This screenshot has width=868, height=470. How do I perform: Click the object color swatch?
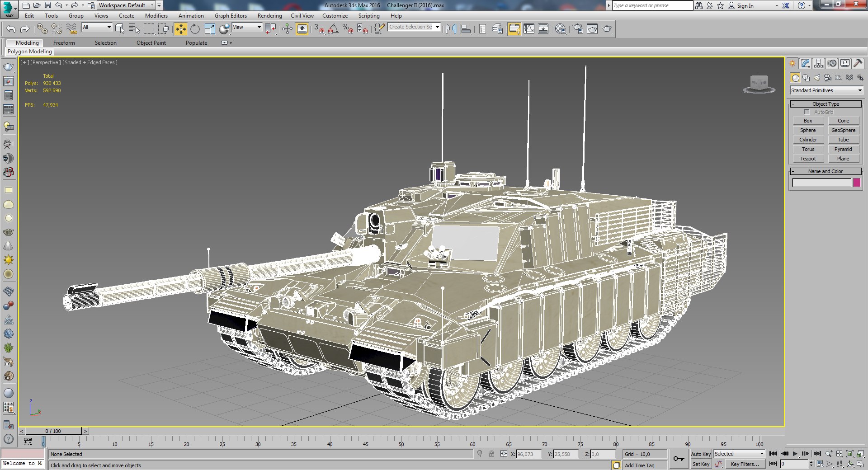pos(856,183)
